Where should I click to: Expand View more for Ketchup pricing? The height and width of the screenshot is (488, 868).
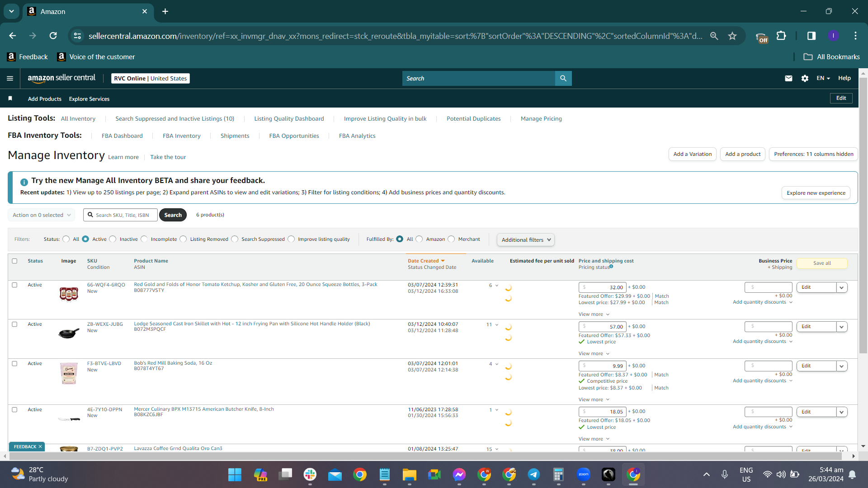pos(594,314)
